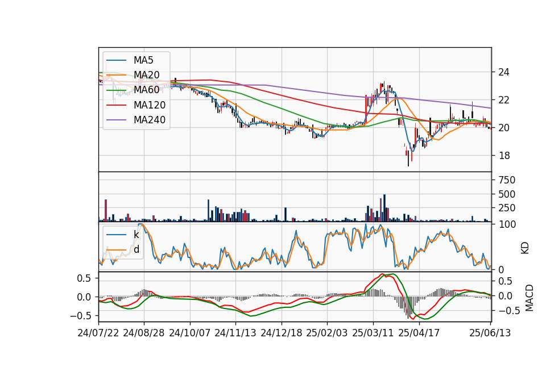Click the left MACD axis label −0.5
The height and width of the screenshot is (392, 546).
tap(80, 316)
